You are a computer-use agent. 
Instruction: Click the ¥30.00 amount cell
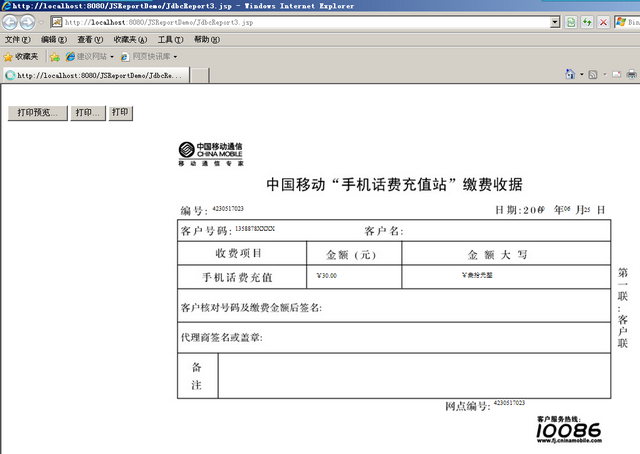pos(354,277)
